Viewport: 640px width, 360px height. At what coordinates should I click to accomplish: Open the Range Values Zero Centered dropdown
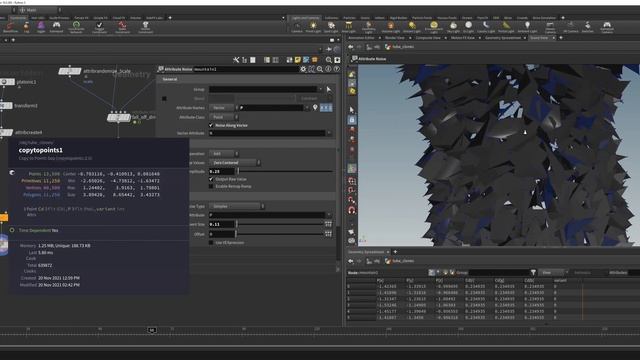234,163
